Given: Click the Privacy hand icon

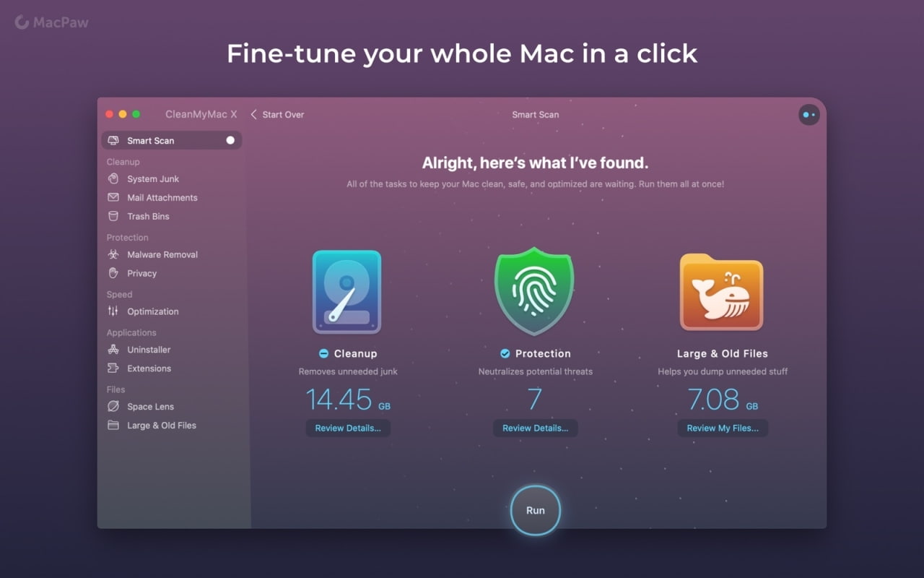Looking at the screenshot, I should [x=113, y=273].
